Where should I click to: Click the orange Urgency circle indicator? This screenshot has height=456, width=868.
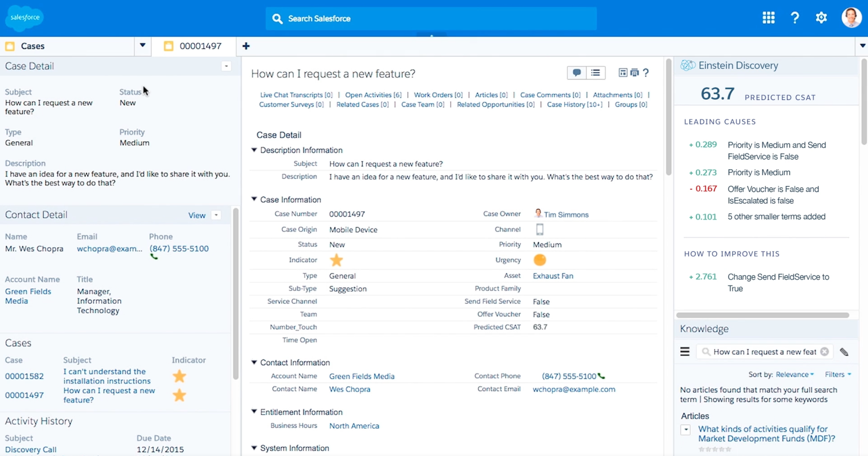pos(540,260)
